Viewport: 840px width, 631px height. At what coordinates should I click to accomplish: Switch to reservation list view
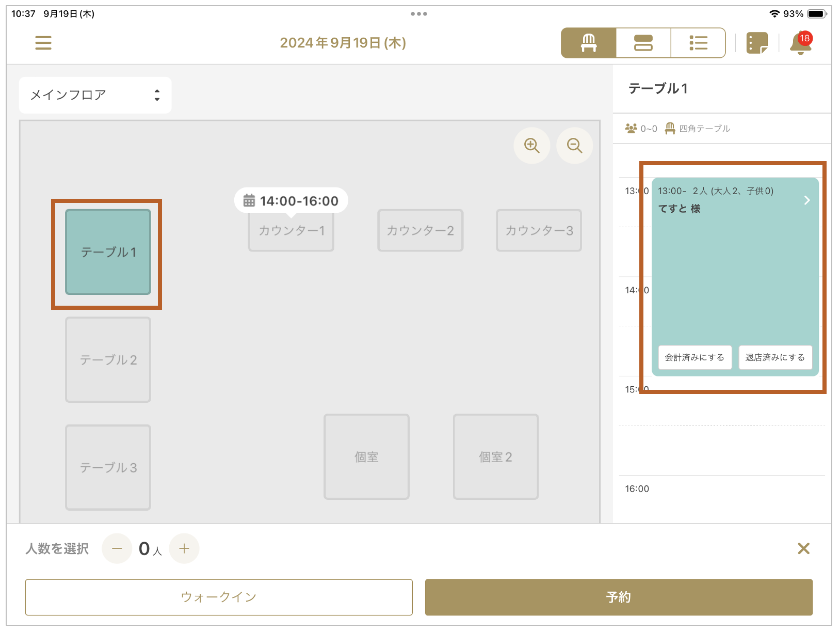click(x=698, y=43)
